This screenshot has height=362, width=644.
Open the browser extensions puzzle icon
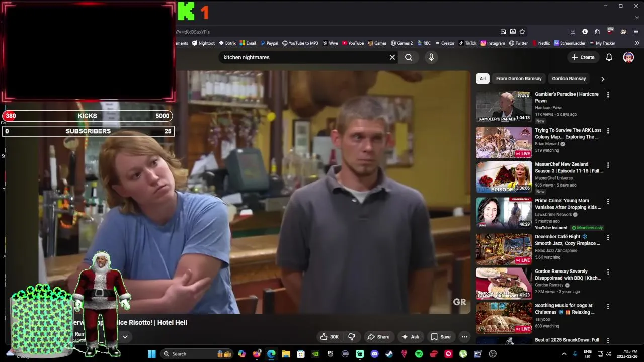coord(597,32)
